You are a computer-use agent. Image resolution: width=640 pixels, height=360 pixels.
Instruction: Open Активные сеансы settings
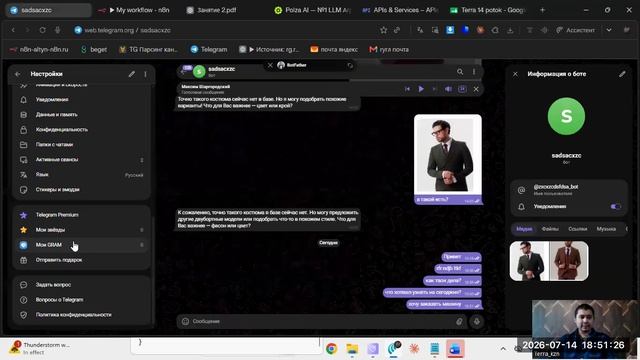82,160
